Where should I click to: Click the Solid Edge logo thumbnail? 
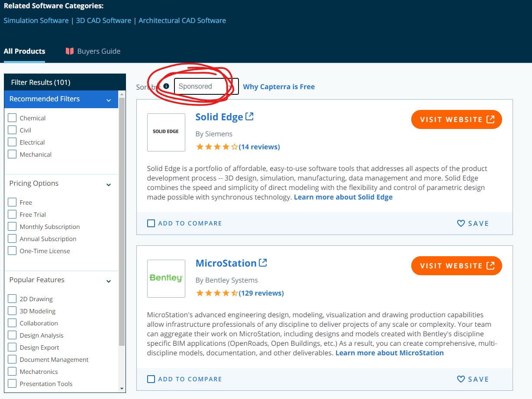point(166,132)
